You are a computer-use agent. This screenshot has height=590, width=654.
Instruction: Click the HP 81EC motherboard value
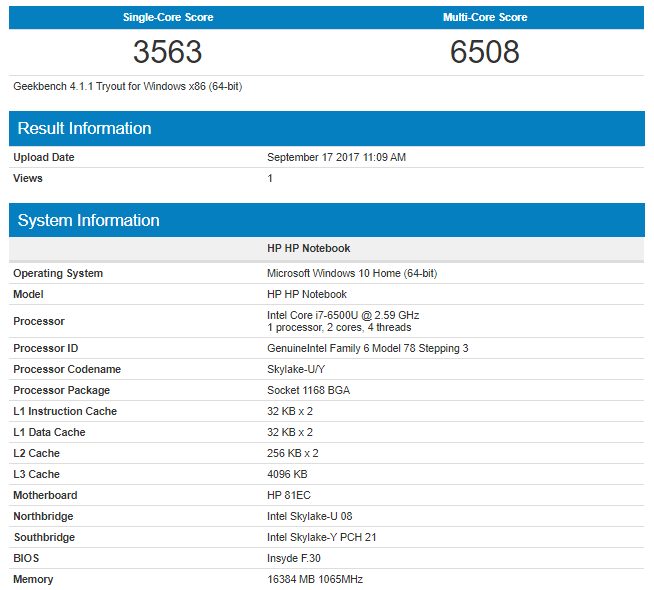point(289,495)
